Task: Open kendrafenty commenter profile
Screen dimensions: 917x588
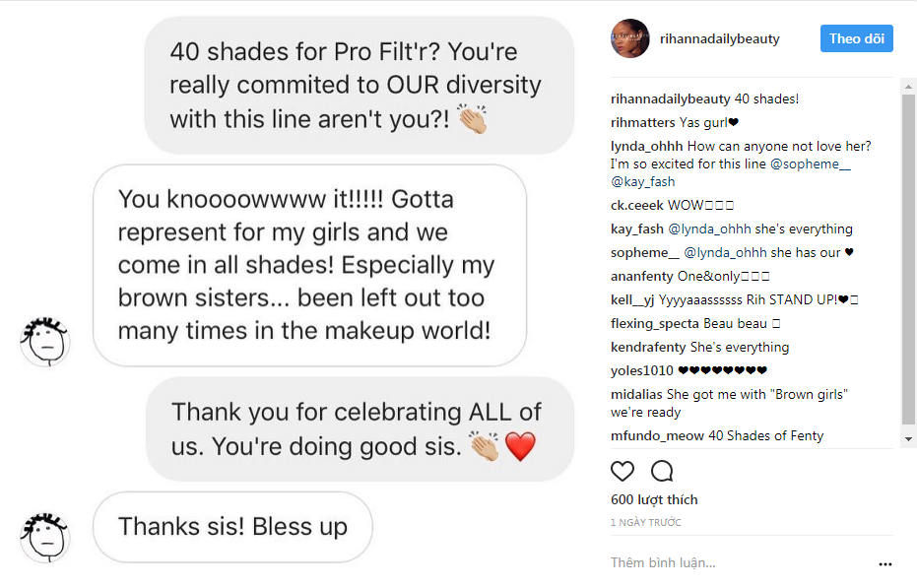Action: point(648,348)
